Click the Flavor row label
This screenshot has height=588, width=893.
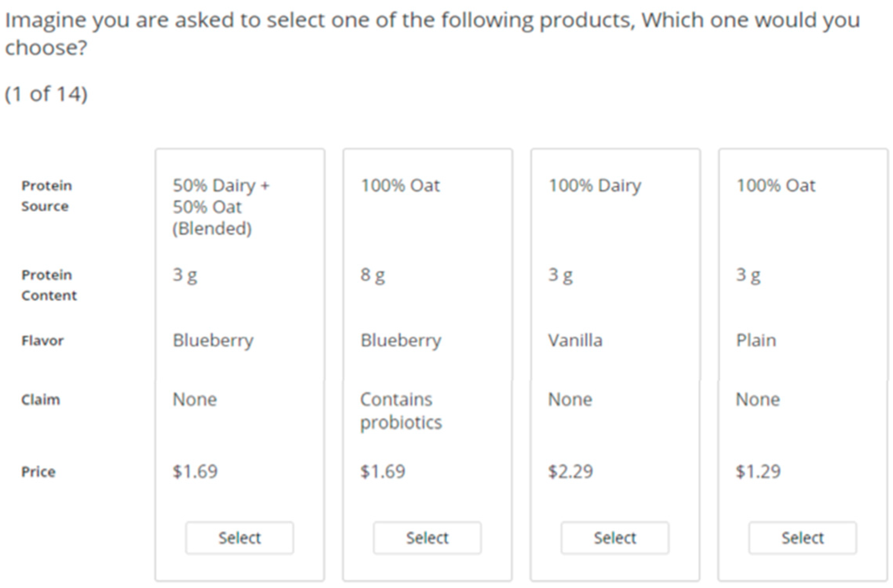[42, 340]
